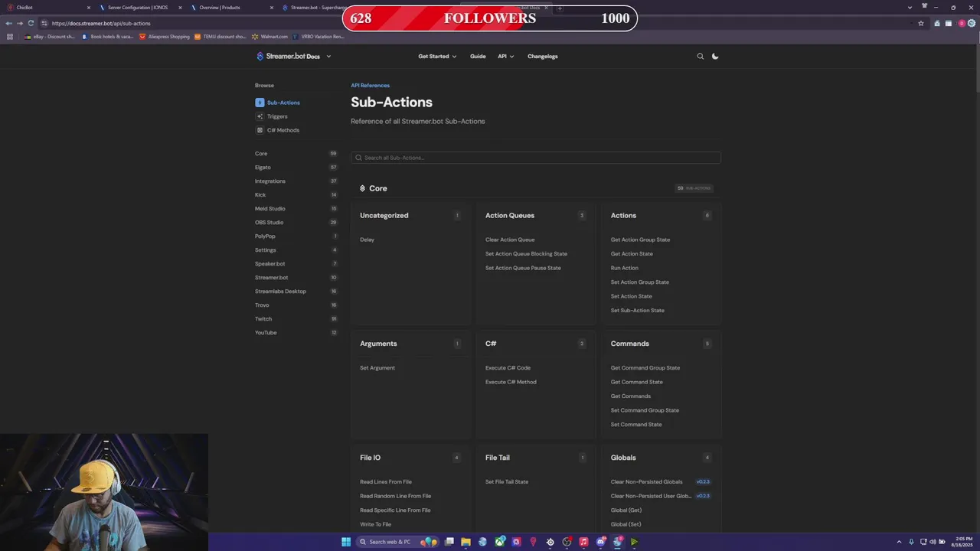Open Read Random Line From File link
Screen dimensions: 980x551
[395, 496]
